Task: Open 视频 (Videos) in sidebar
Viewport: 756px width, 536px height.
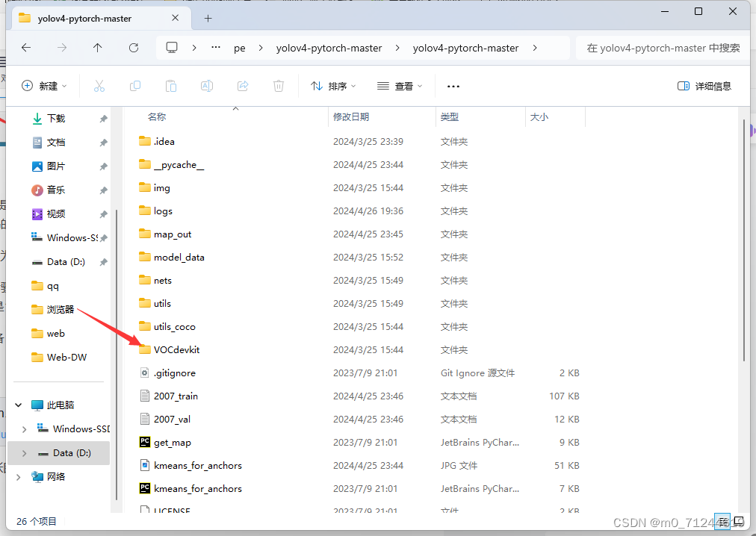Action: tap(55, 214)
